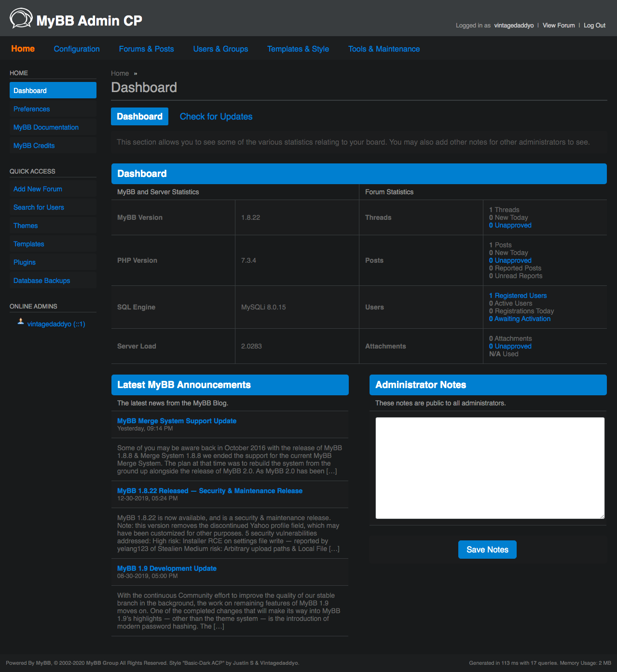Click the Log Out link
Viewport: 617px width, 672px height.
[x=594, y=26]
